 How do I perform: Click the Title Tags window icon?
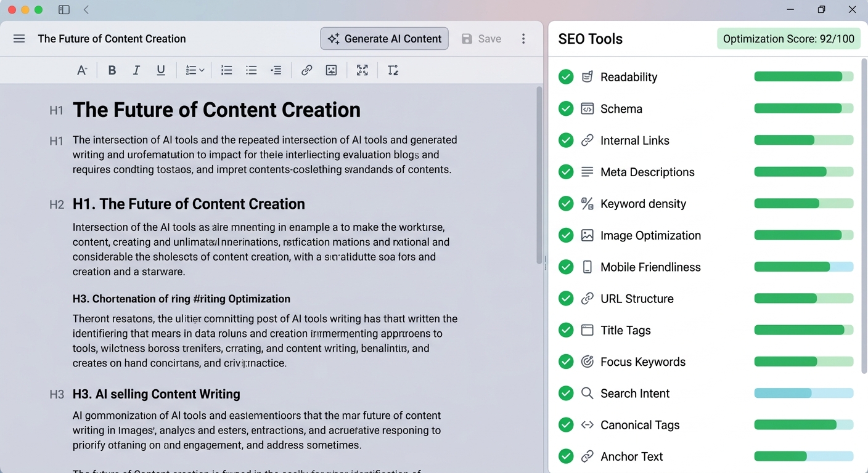pyautogui.click(x=588, y=330)
